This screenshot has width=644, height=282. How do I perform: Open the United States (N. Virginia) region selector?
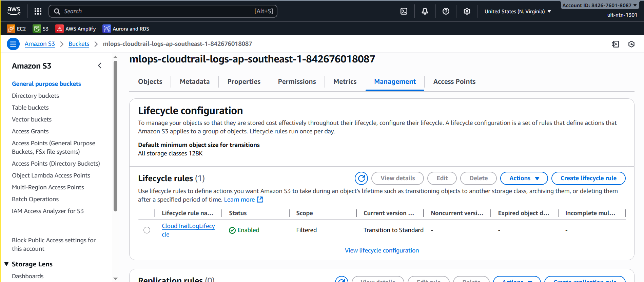point(518,12)
